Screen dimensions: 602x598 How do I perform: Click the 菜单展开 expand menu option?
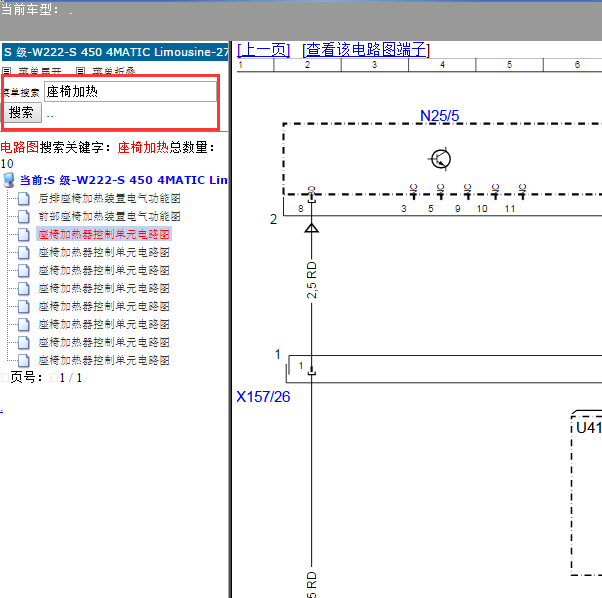point(40,71)
